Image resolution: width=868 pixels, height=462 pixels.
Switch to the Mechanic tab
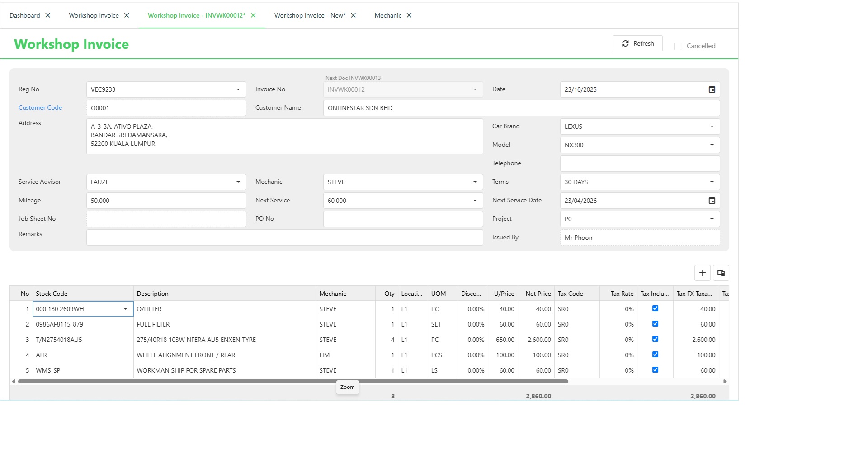pos(388,15)
